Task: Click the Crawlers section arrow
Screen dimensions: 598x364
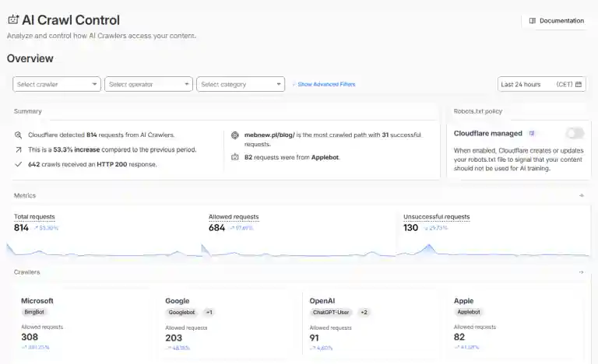Action: pos(581,272)
